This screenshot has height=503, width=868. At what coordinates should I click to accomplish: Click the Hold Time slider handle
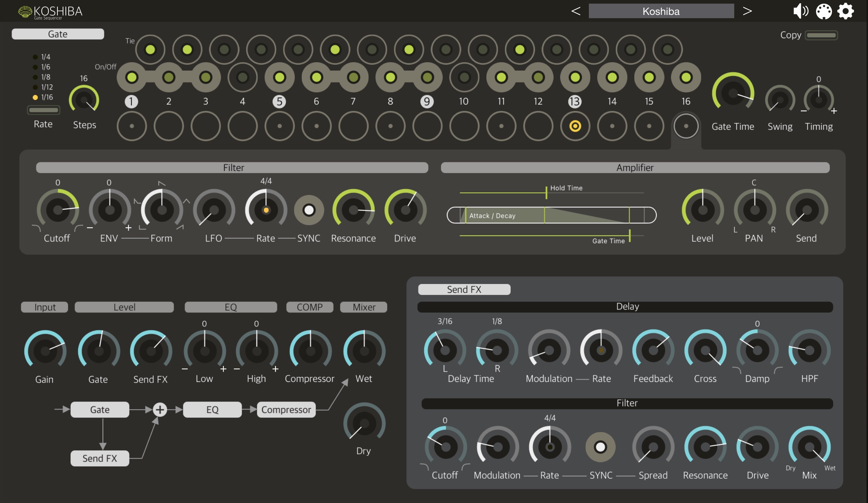click(546, 192)
